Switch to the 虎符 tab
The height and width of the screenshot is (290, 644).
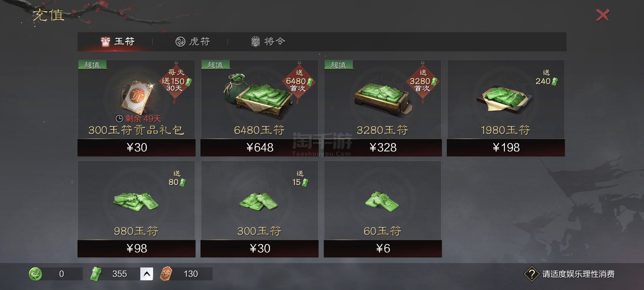coord(193,41)
